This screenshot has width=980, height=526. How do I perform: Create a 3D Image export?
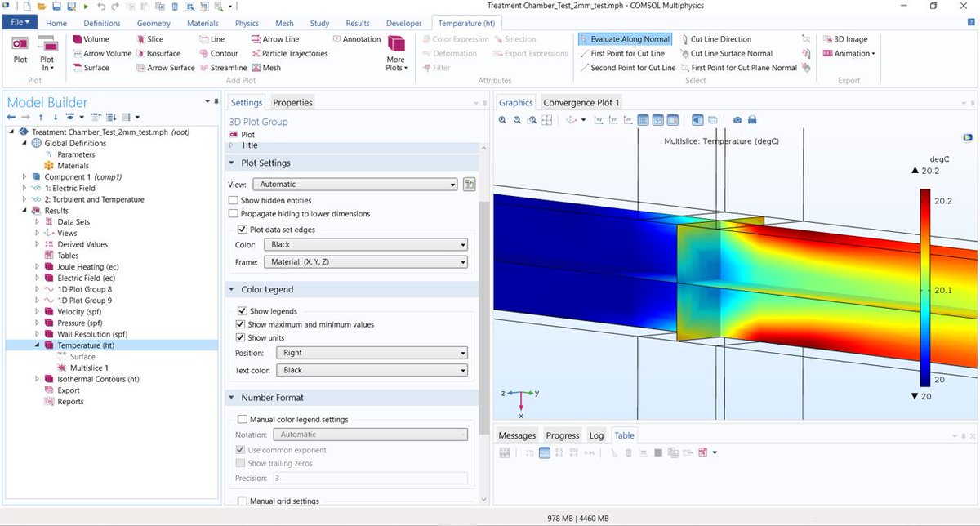pos(845,39)
